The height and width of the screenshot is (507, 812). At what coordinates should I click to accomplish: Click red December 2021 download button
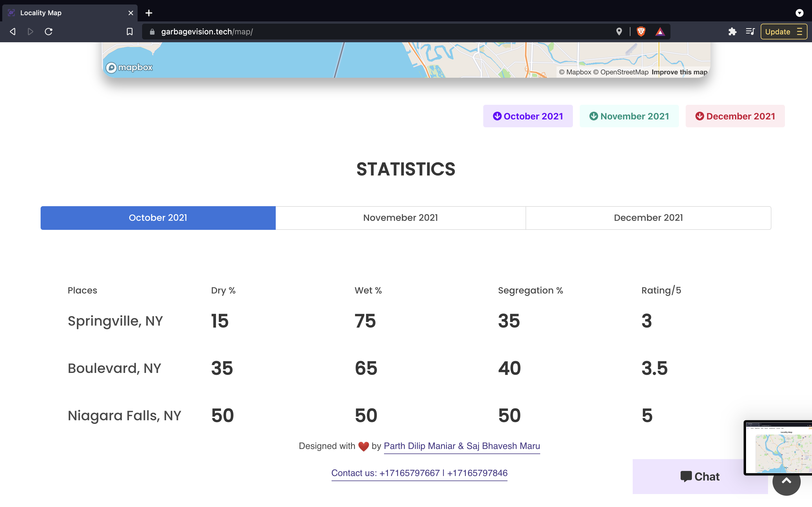[x=735, y=116]
